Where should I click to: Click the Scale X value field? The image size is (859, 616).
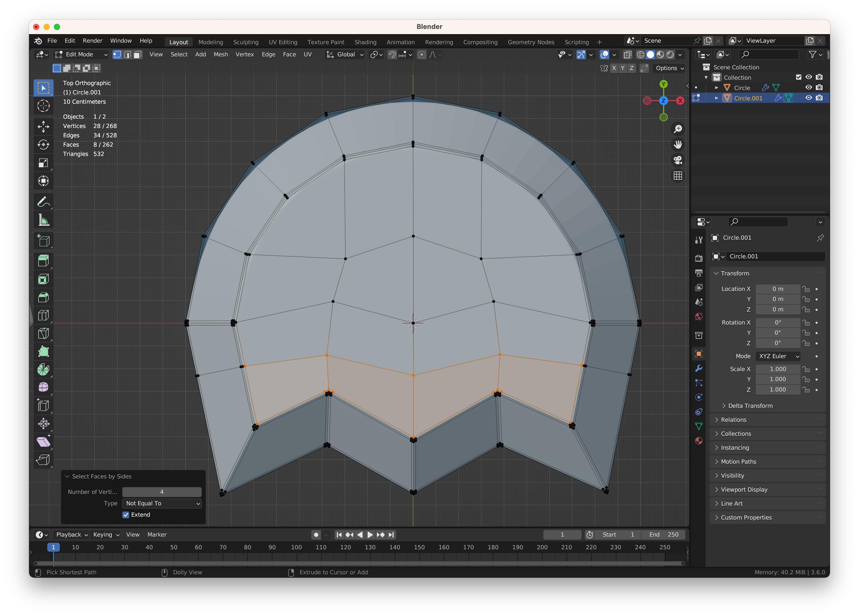778,369
